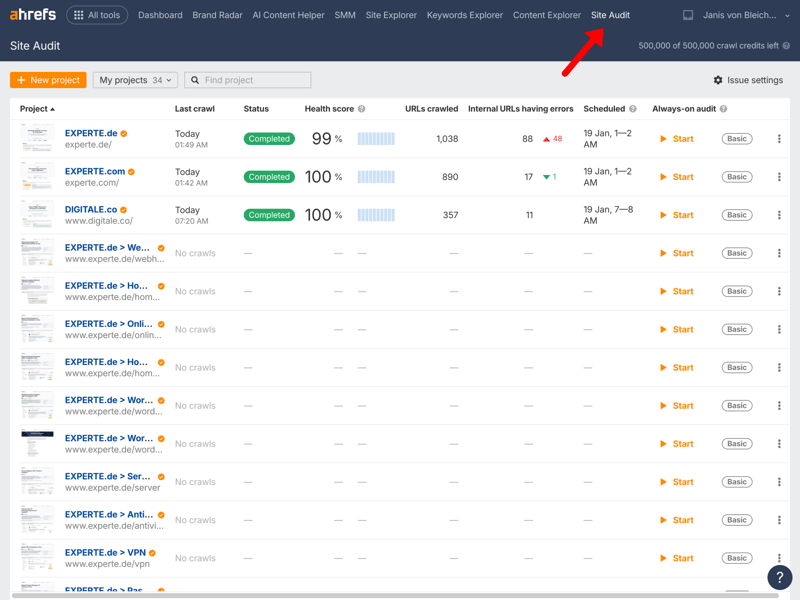Screen dimensions: 800x600
Task: Switch to Site Explorer
Action: coord(391,15)
